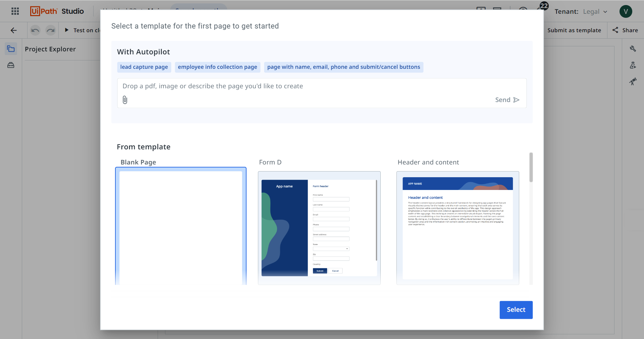
Task: Click the paperclip attachment icon
Action: pos(125,100)
